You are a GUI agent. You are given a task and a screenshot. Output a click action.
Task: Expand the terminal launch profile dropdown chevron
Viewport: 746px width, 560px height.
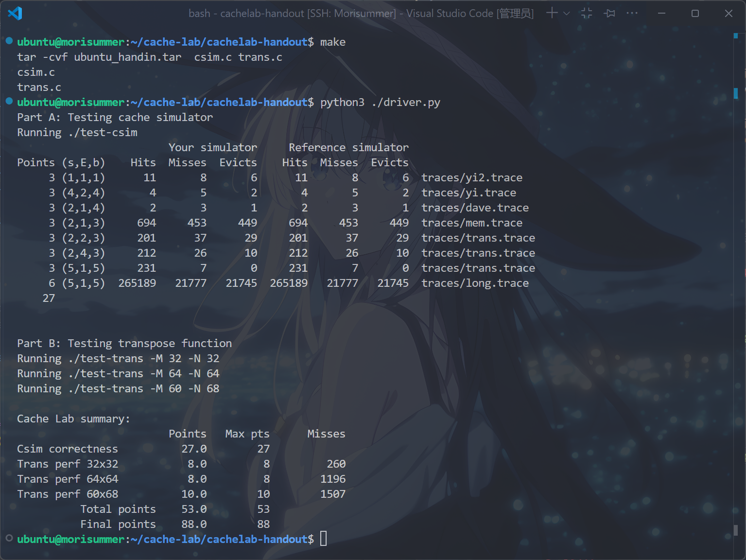pyautogui.click(x=567, y=14)
